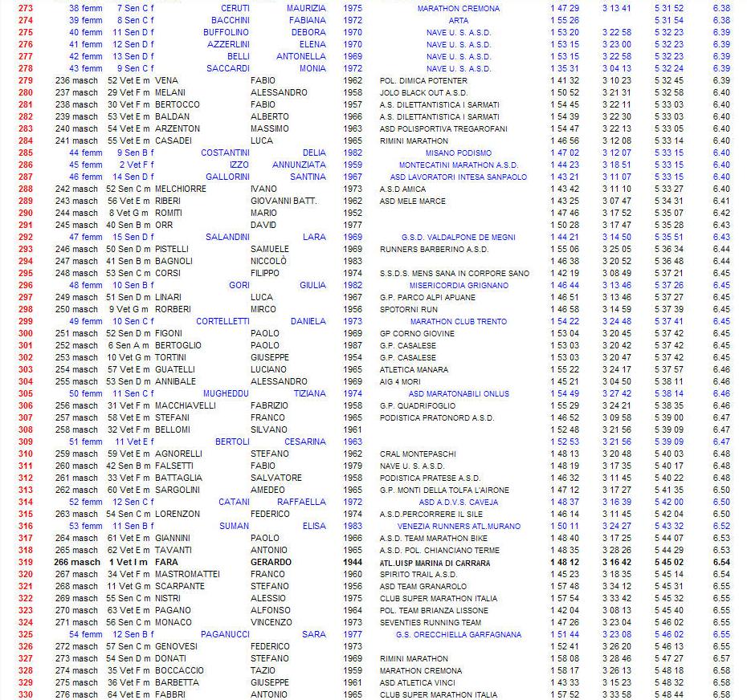The height and width of the screenshot is (700, 747).
Task: Click the surname GENOVESI
Action: point(176,647)
